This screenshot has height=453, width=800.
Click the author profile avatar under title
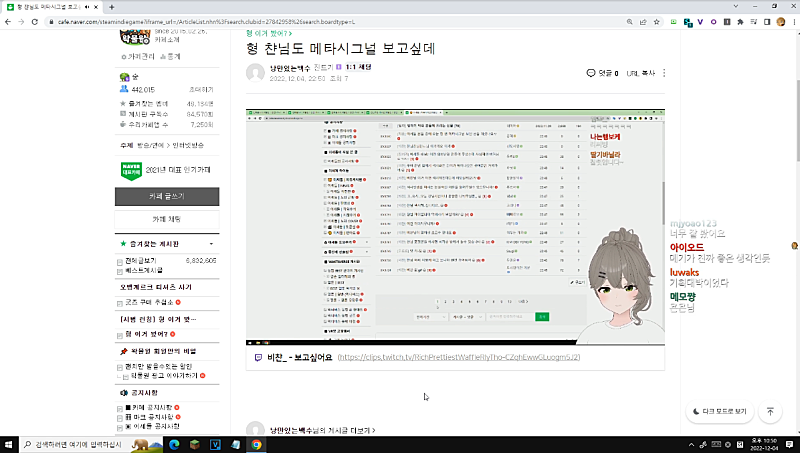(x=255, y=72)
